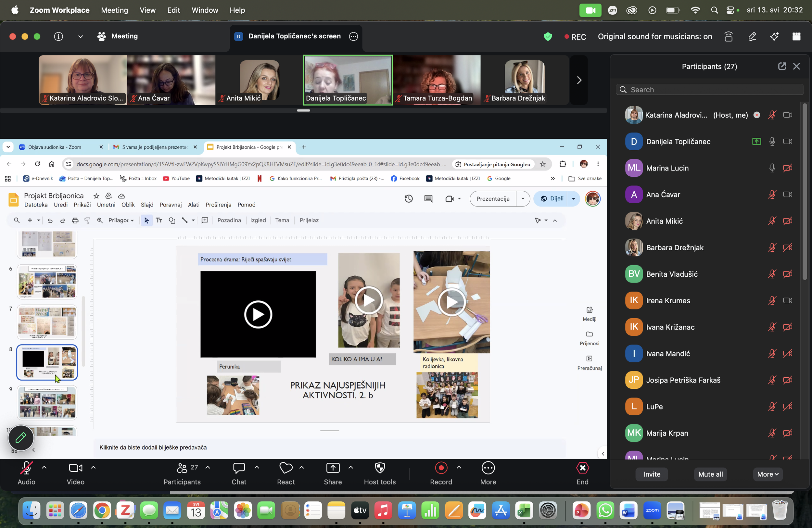Open meeting info icon
Screen dimensions: 812x528
click(58, 36)
